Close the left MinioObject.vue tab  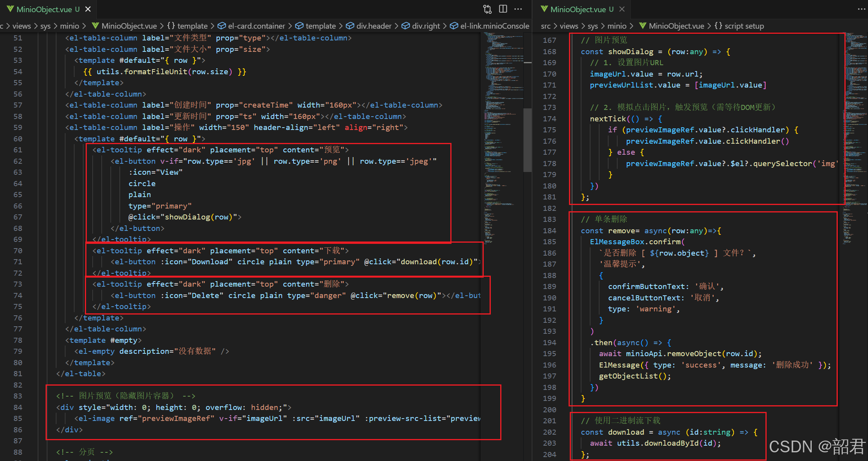tap(88, 9)
